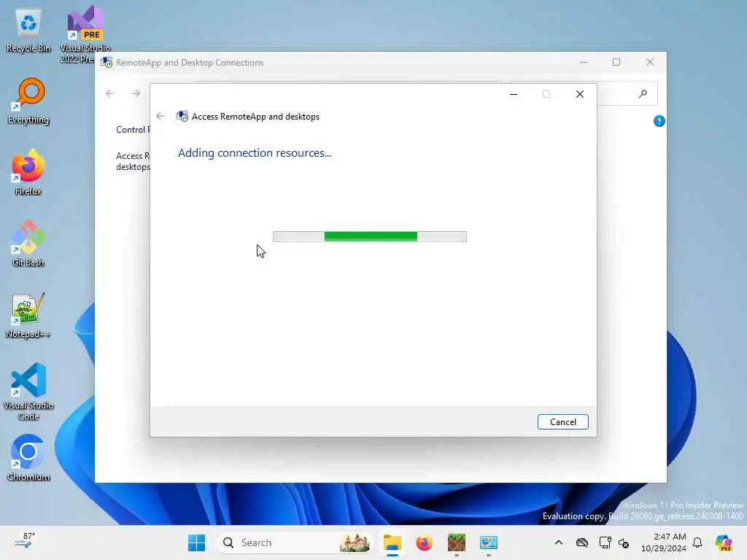Launch the Firefox desktop shortcut
The width and height of the screenshot is (747, 560).
(x=28, y=172)
